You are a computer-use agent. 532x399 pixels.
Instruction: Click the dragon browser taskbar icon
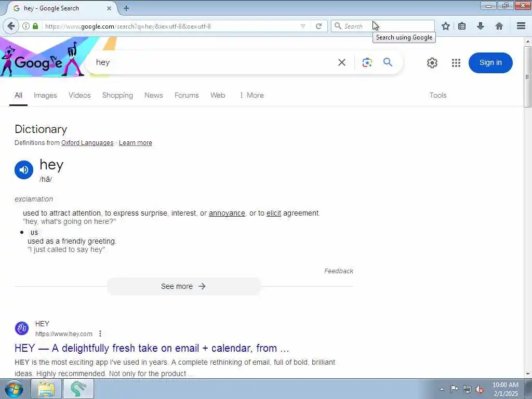point(78,389)
